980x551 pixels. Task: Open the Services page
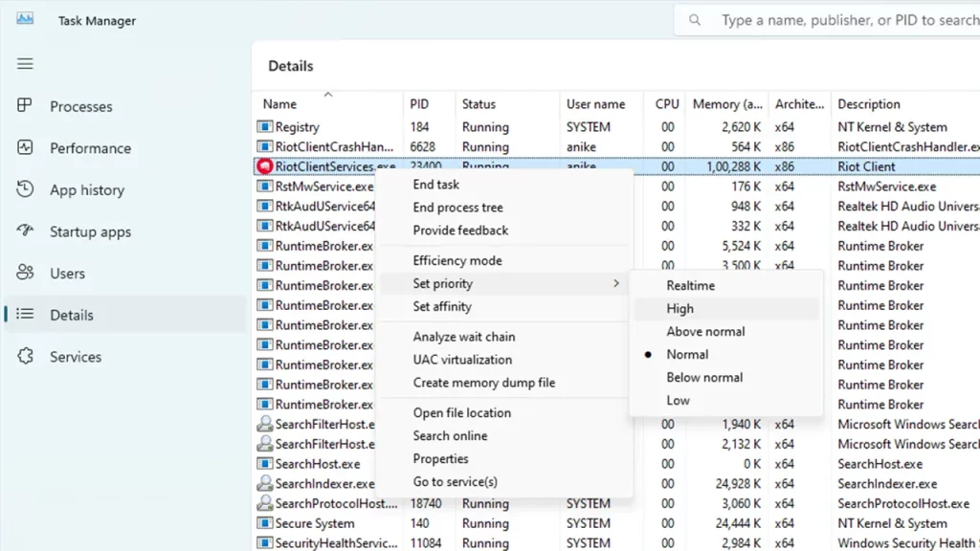point(125,357)
